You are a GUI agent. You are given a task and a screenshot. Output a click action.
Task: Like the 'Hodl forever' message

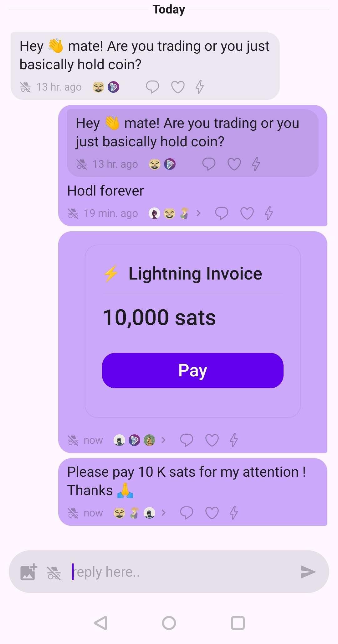(x=247, y=213)
